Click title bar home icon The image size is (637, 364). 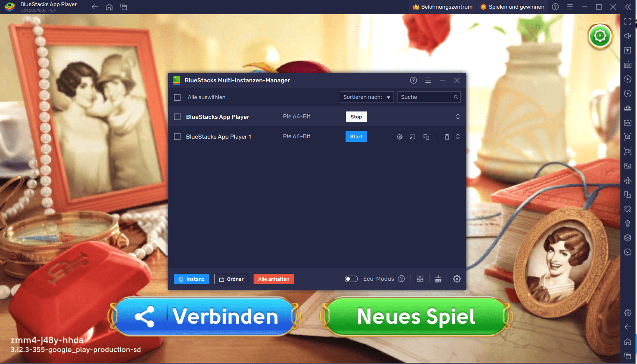pyautogui.click(x=109, y=7)
